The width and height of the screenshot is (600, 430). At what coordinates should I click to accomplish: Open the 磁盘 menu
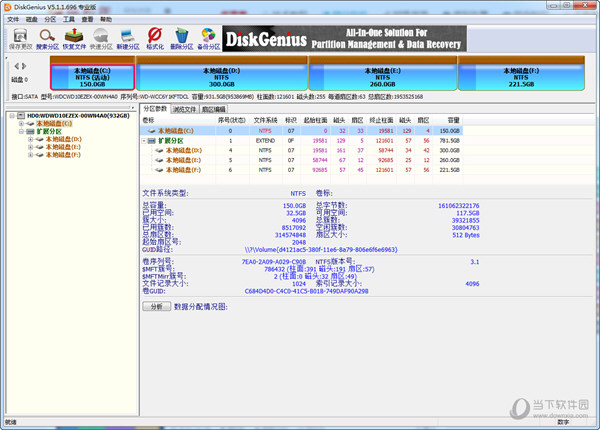(x=31, y=20)
